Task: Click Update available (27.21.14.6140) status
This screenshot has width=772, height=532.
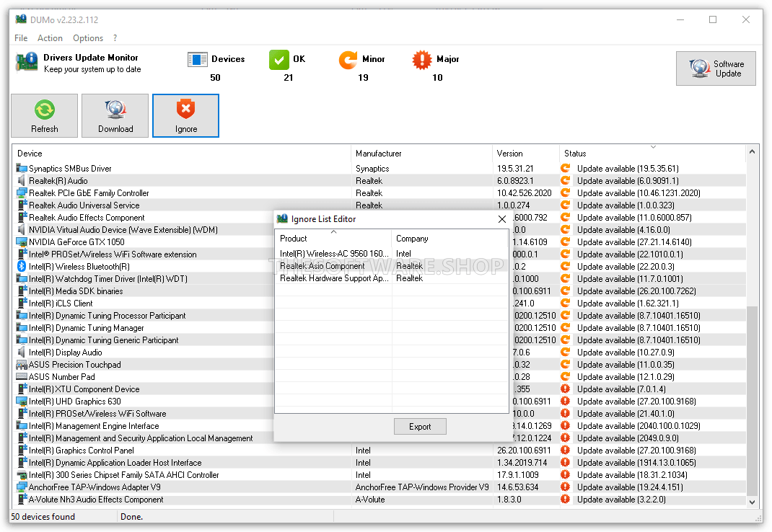Action: [634, 241]
